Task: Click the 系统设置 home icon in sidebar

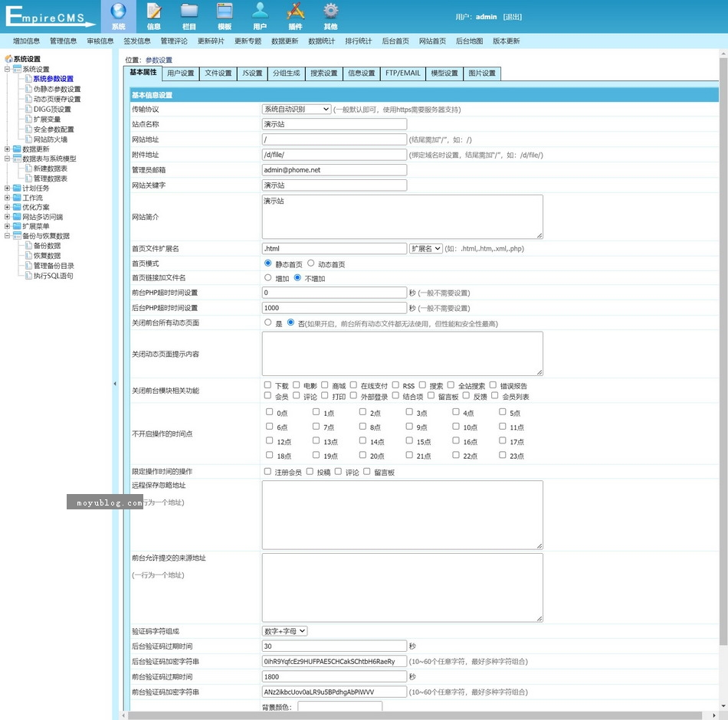Action: click(x=8, y=59)
